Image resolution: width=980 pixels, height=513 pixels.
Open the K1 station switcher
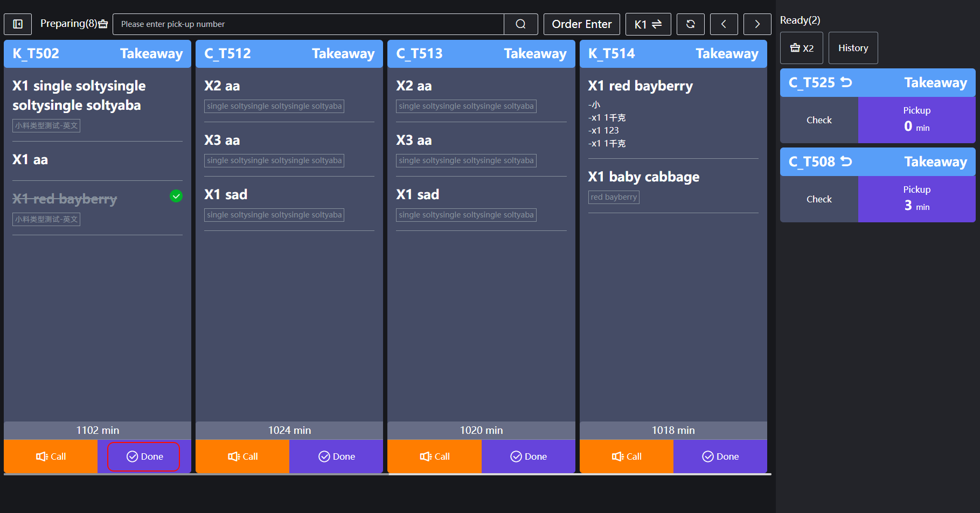coord(648,24)
